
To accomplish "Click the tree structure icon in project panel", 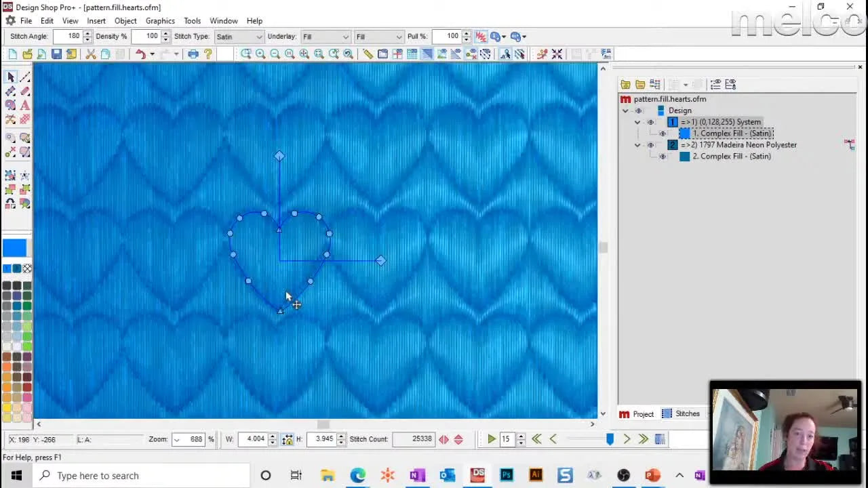I will click(655, 85).
